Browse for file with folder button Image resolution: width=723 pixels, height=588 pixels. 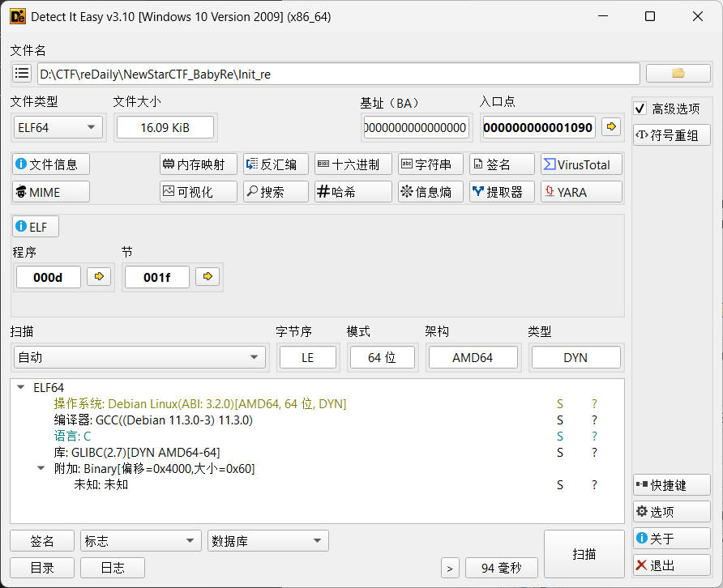[x=678, y=73]
